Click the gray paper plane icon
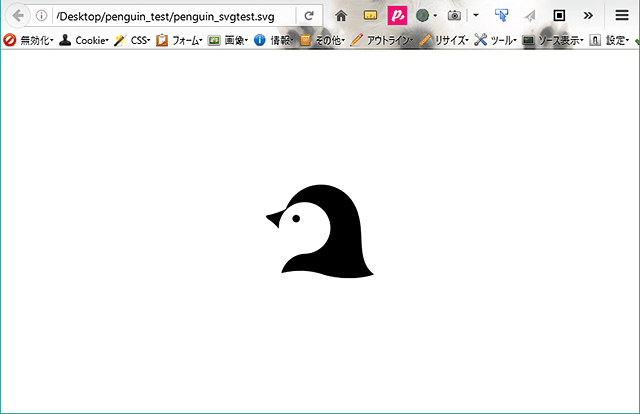The height and width of the screenshot is (414, 640). (x=530, y=16)
